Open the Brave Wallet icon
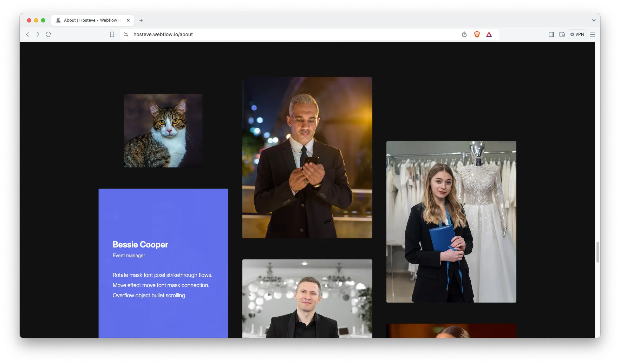620x364 pixels. pos(562,34)
